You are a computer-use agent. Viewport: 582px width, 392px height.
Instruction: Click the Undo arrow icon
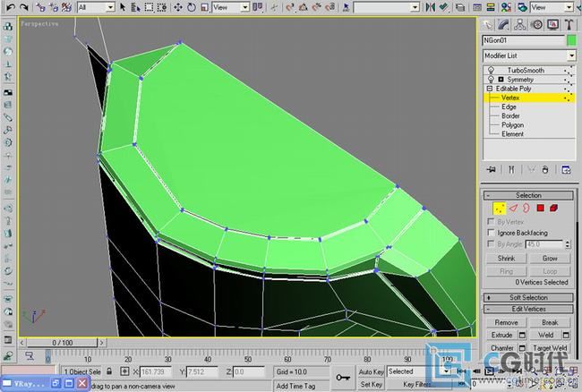point(11,7)
